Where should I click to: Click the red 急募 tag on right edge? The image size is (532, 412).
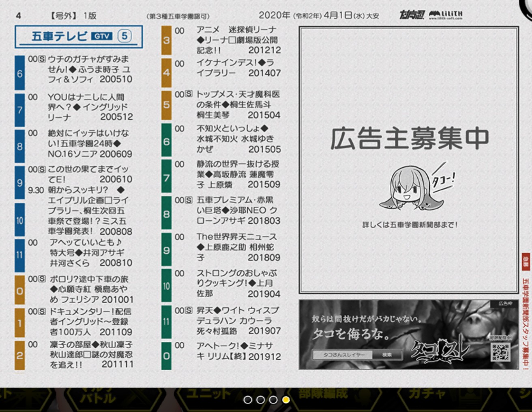tap(526, 261)
